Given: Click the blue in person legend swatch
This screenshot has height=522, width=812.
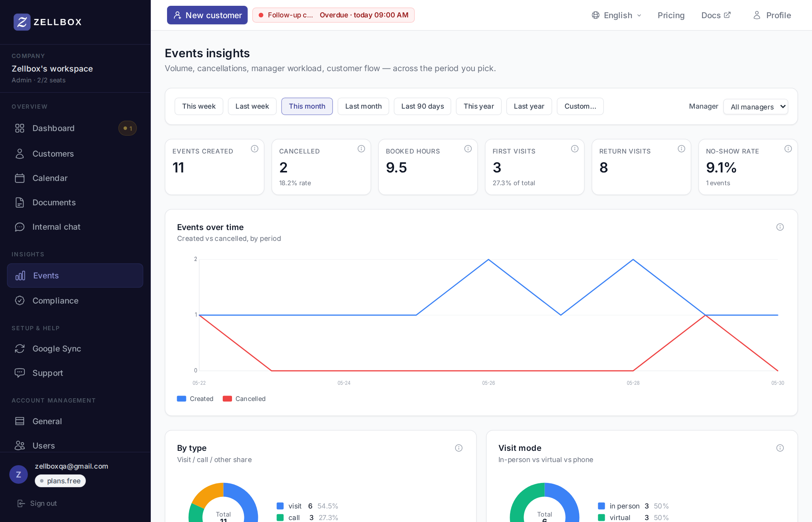Looking at the screenshot, I should click(x=602, y=506).
